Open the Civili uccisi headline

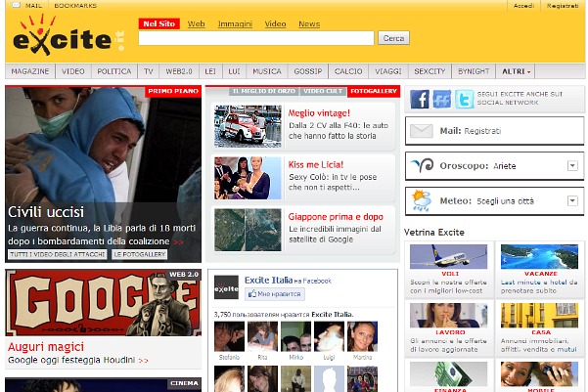pos(46,212)
